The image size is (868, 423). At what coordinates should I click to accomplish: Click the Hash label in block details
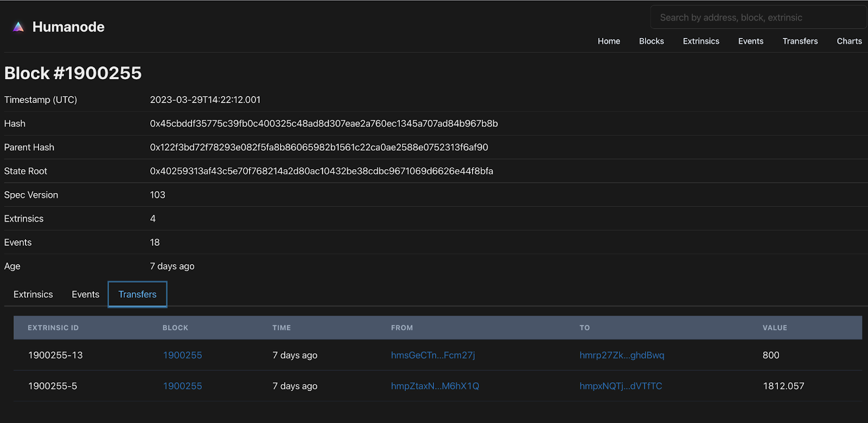(15, 124)
